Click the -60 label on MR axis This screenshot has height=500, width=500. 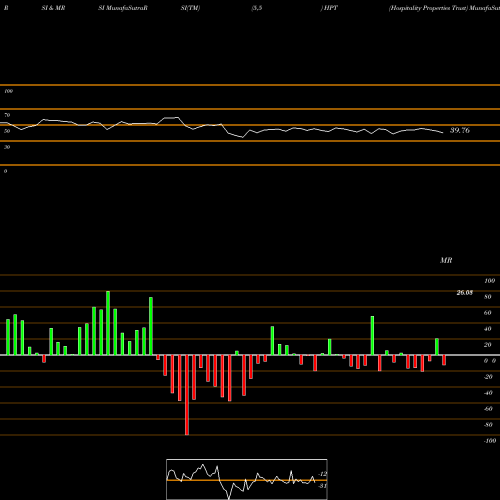point(488,409)
